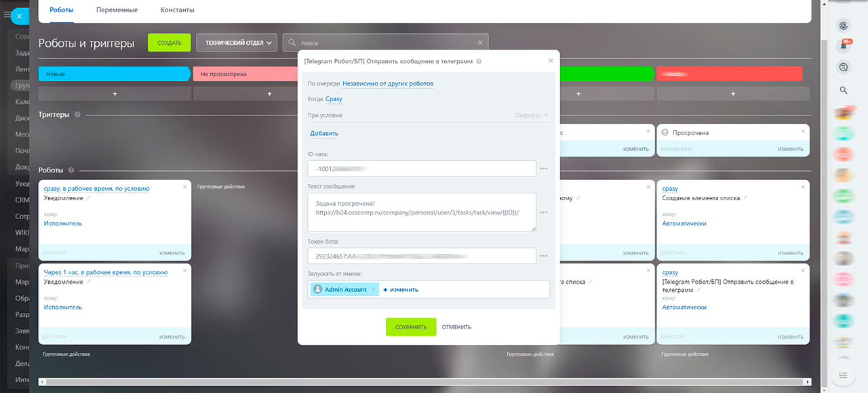The height and width of the screenshot is (393, 868).
Task: Change the По очереди option Независимо от других роботов
Action: click(387, 83)
